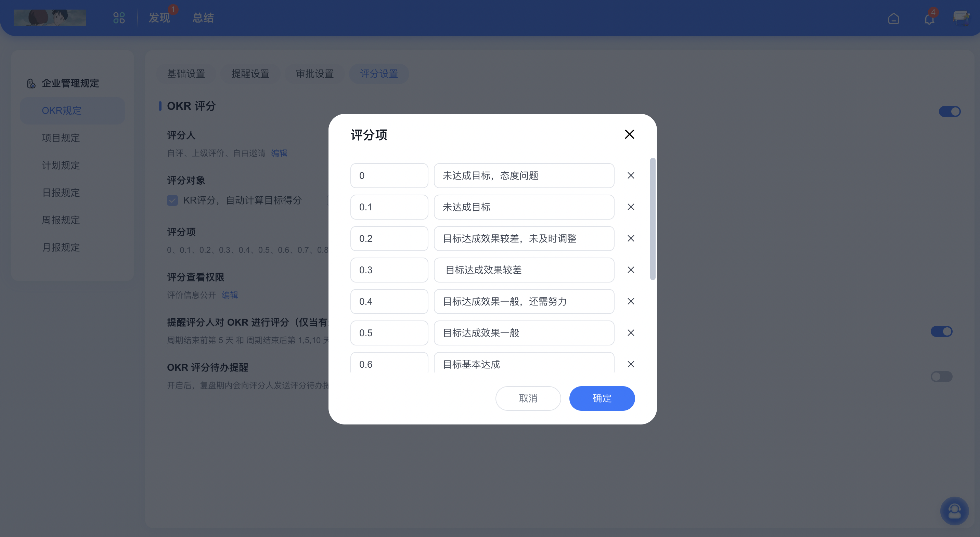Click 取消 button in dialog

(x=528, y=398)
